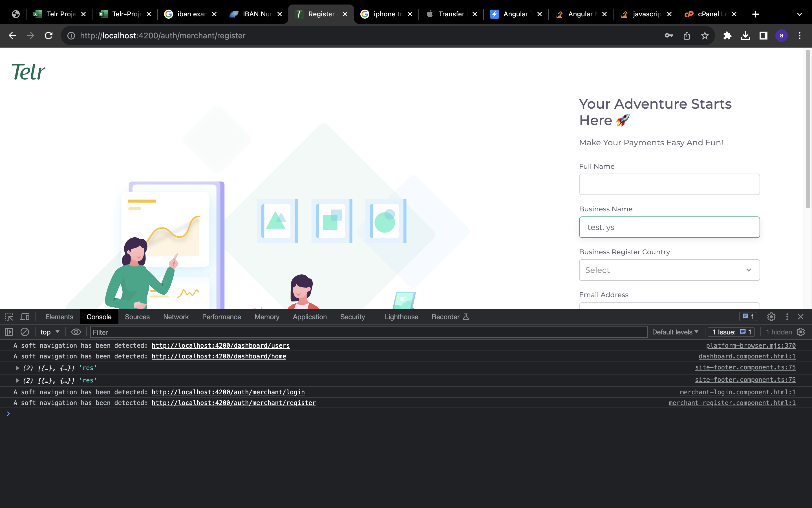Open the Memory tab
This screenshot has height=508, width=812.
[x=267, y=317]
